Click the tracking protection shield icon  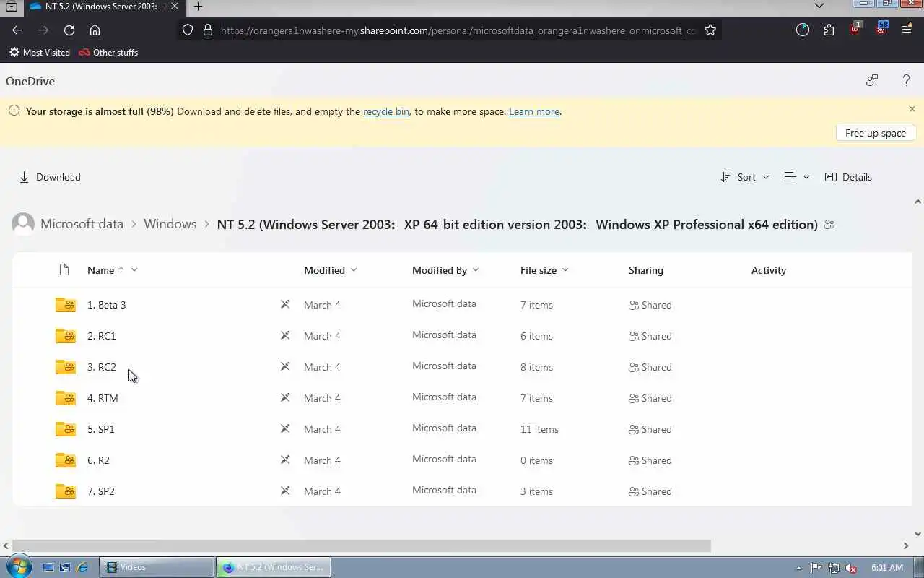(x=188, y=30)
